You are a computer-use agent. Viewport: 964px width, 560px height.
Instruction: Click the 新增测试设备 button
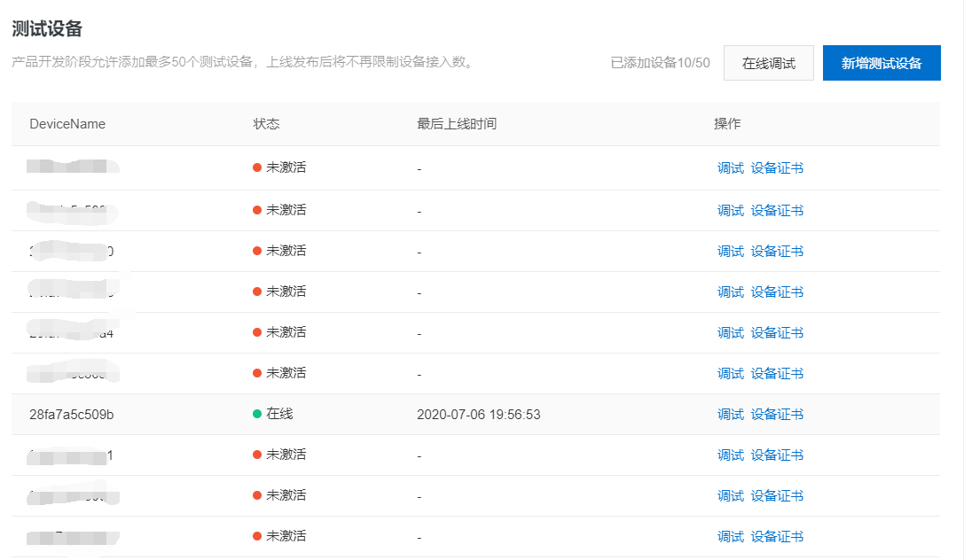pyautogui.click(x=881, y=63)
